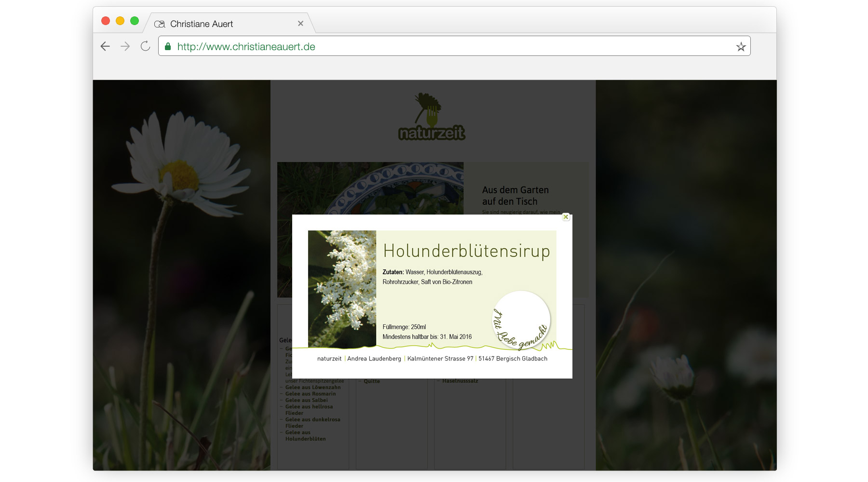Toggle the green zoom traffic light
This screenshot has height=482, width=868.
click(x=134, y=20)
